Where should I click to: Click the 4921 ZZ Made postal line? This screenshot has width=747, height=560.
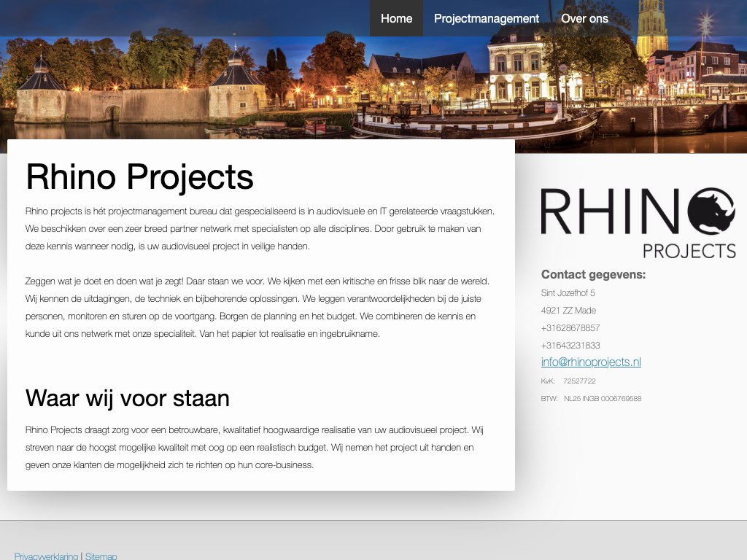coord(568,311)
